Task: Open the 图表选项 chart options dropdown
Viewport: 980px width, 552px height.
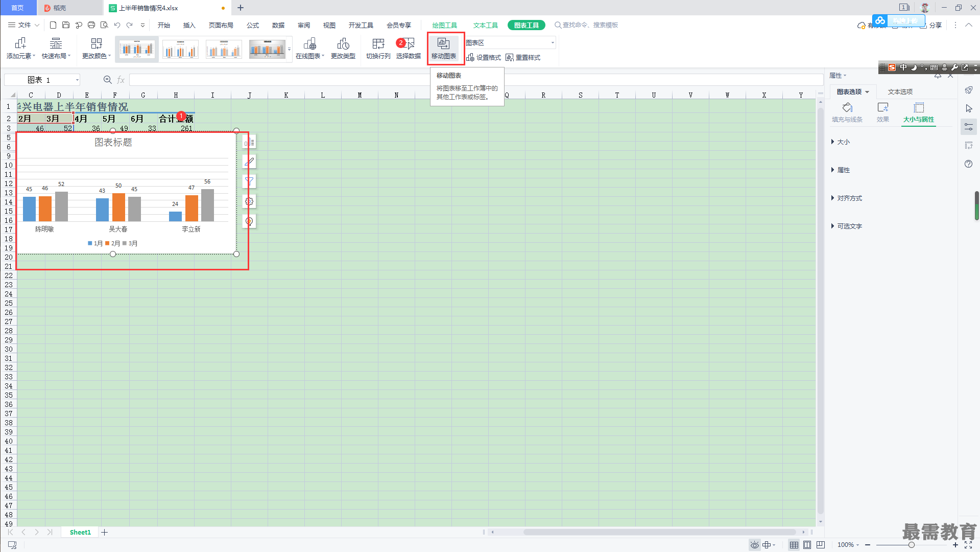Action: click(x=853, y=92)
